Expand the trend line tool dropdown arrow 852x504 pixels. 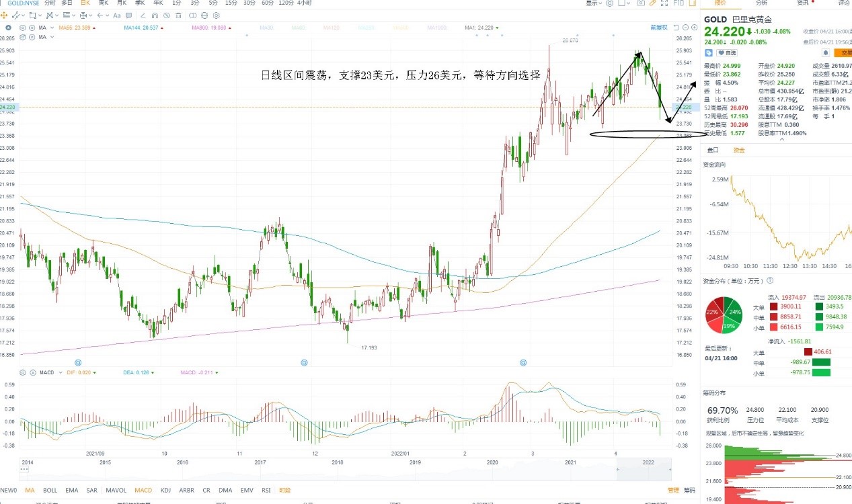coord(24,15)
